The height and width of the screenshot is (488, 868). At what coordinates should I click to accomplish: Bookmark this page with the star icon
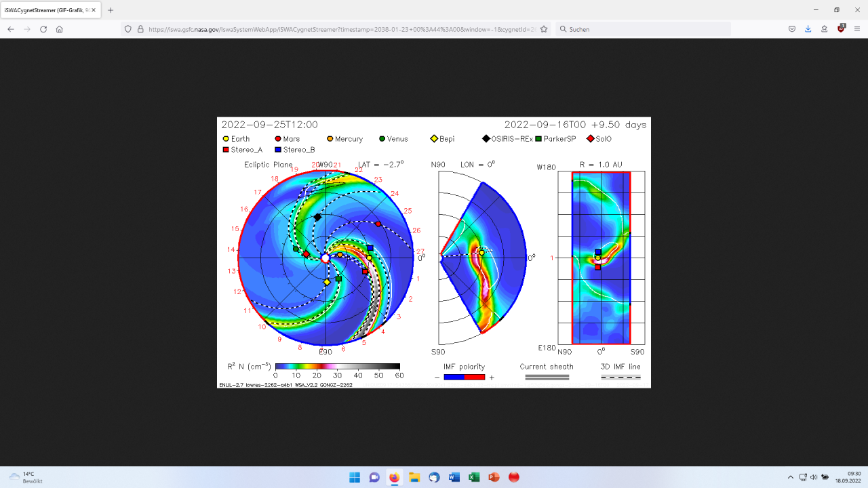pyautogui.click(x=544, y=29)
